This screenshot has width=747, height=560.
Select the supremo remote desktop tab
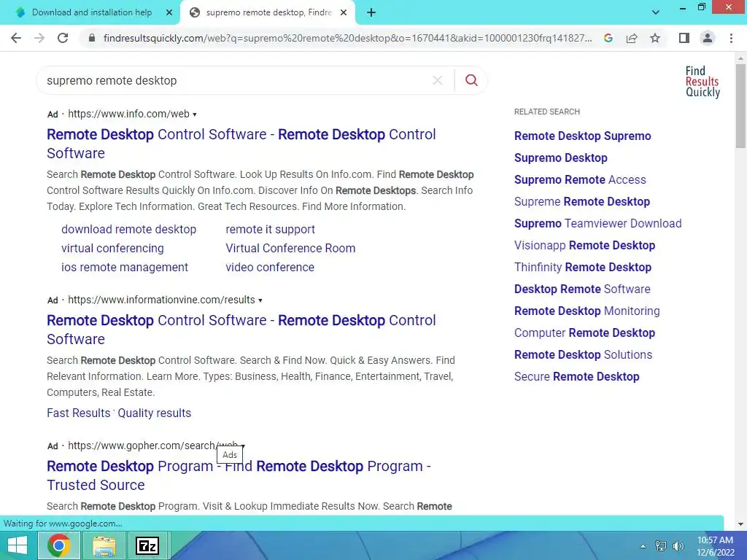pyautogui.click(x=268, y=12)
